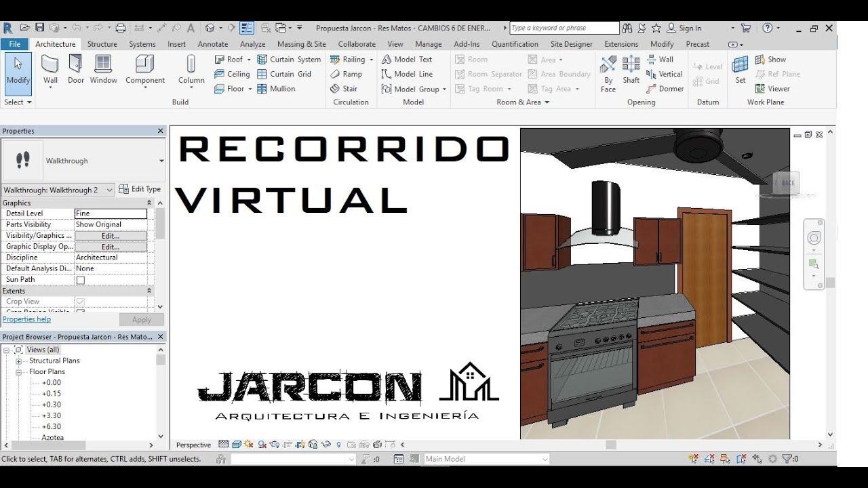The image size is (868, 488).
Task: Select the Column tool
Action: (x=191, y=71)
